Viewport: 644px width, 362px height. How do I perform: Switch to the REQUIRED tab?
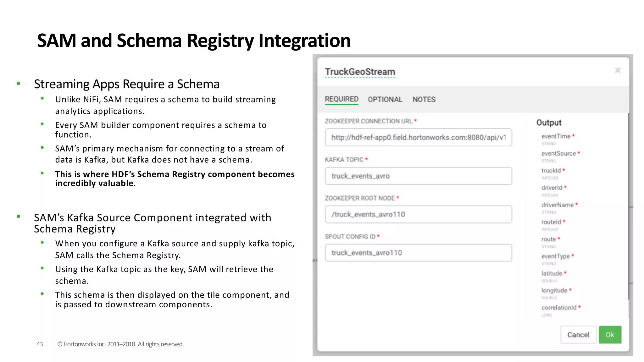pos(341,99)
